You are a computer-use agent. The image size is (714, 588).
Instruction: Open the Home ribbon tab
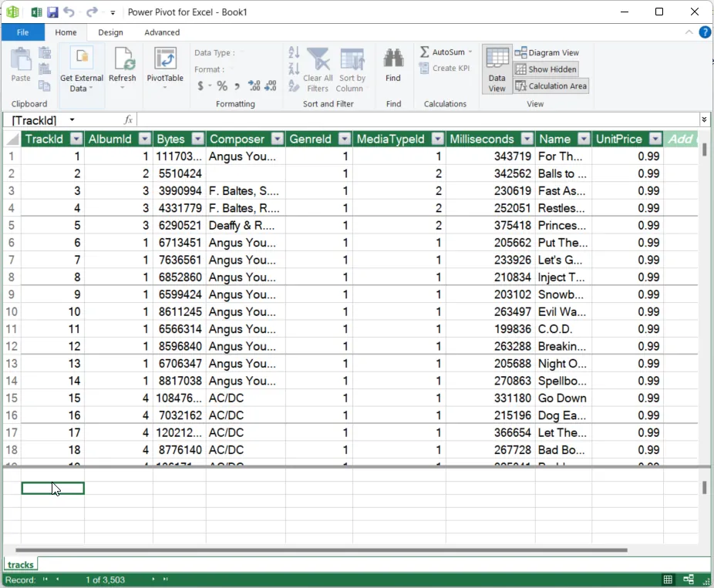[66, 32]
